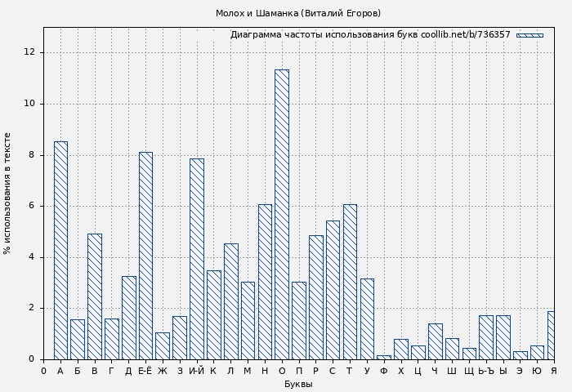
Task: Click the bar above letter И-Й
Action: 196,258
